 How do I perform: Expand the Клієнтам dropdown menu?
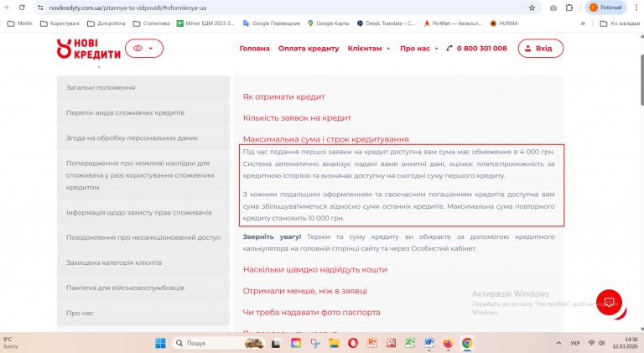coord(369,49)
